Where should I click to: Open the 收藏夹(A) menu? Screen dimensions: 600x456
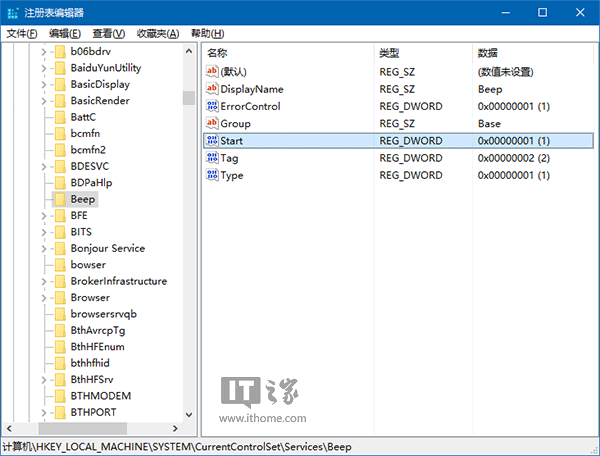tap(158, 34)
